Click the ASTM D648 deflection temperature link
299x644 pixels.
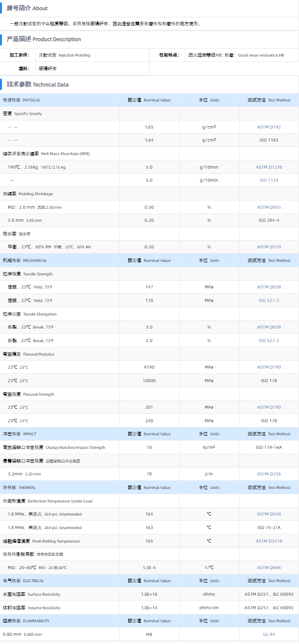click(x=269, y=514)
